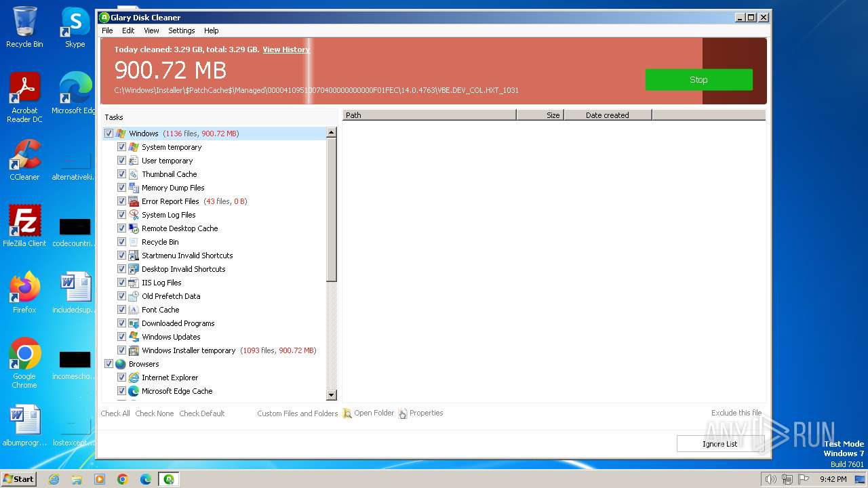Open Firefox desktop shortcut
The width and height of the screenshot is (868, 488).
click(x=24, y=293)
